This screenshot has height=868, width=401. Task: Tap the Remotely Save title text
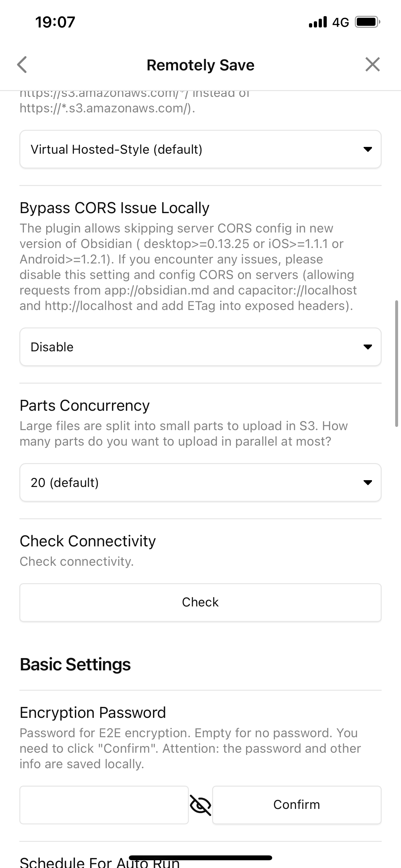(x=200, y=65)
